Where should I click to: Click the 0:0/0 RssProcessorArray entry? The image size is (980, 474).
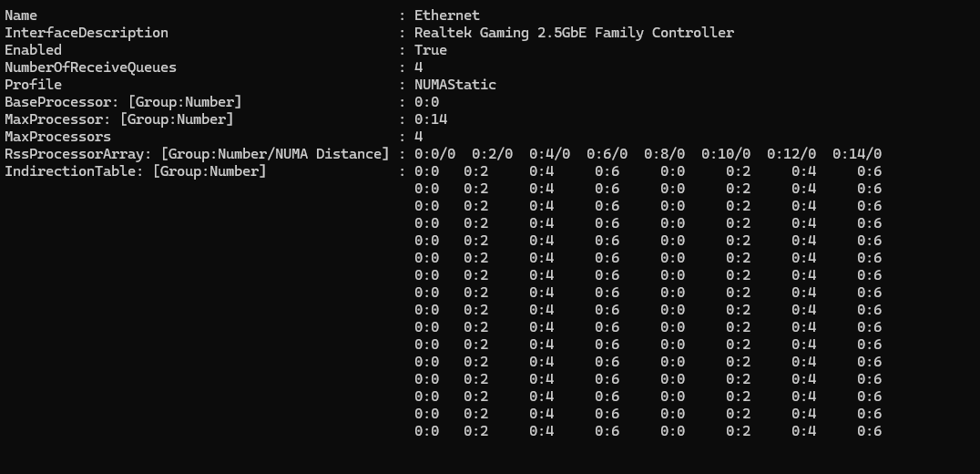434,154
